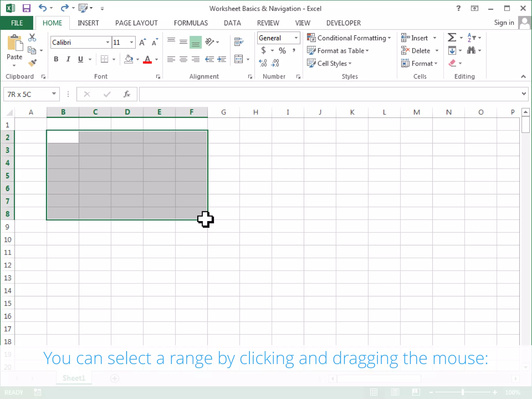The height and width of the screenshot is (399, 532).
Task: Click the Merge & Center icon
Action: 238,59
